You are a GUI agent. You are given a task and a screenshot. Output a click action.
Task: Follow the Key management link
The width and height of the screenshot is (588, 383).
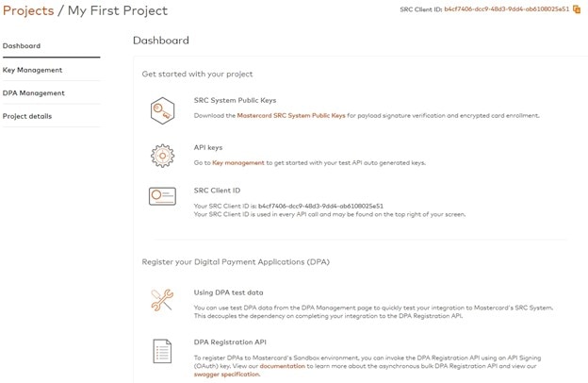[x=238, y=163]
